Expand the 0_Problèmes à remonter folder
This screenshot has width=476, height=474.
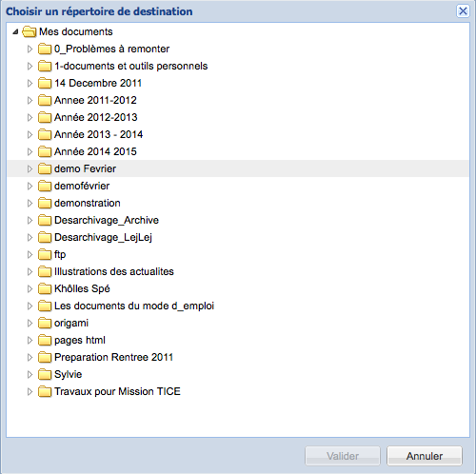(30, 49)
